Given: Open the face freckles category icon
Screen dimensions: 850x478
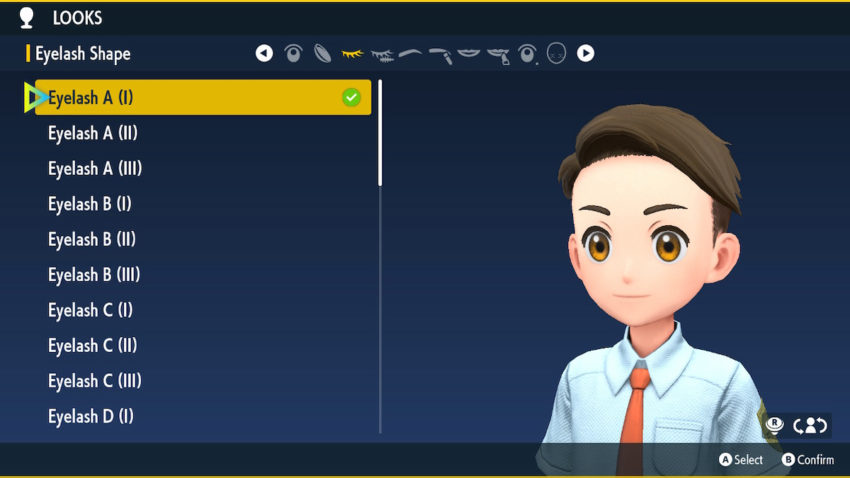Looking at the screenshot, I should tap(556, 54).
